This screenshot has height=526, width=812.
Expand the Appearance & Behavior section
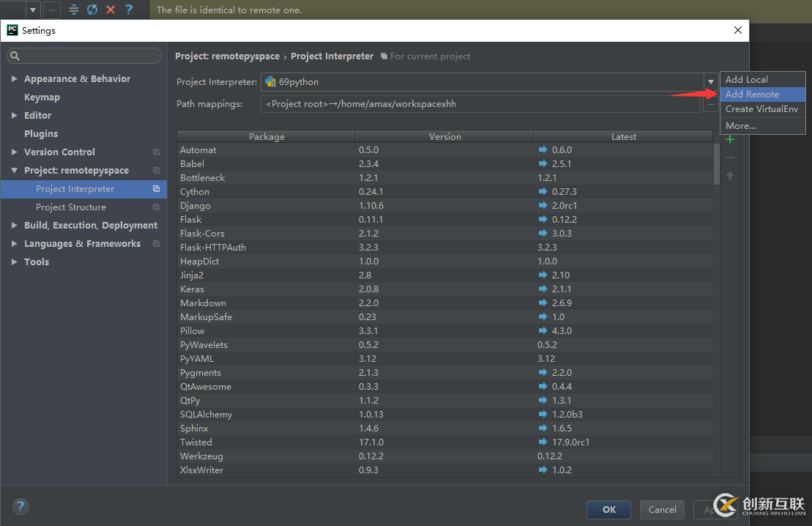[x=15, y=79]
